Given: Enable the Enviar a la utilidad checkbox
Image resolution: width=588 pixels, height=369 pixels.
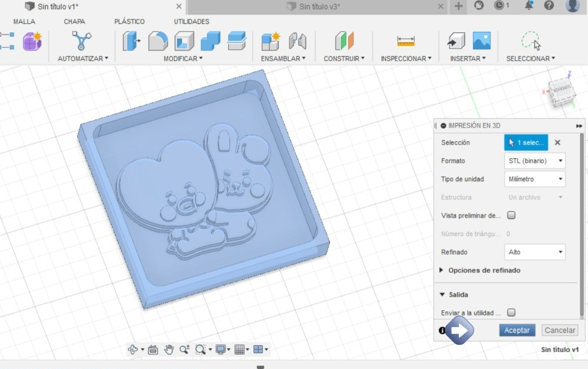Looking at the screenshot, I should coord(511,312).
